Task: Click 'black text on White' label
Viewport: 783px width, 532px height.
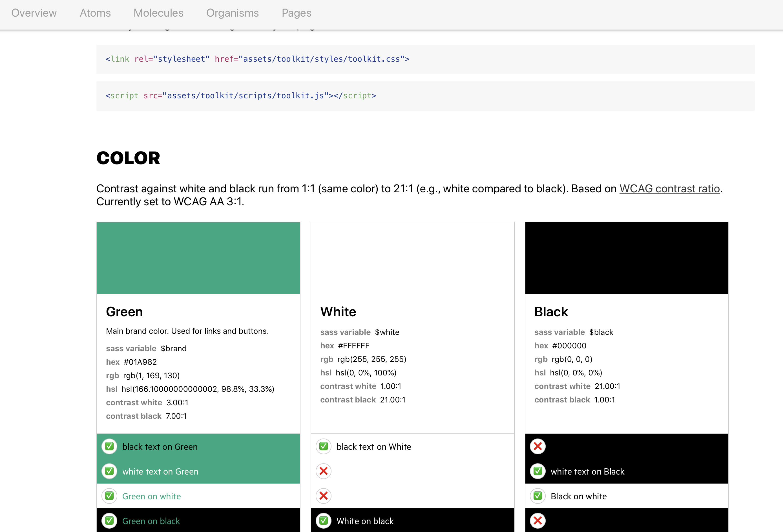Action: 374,447
